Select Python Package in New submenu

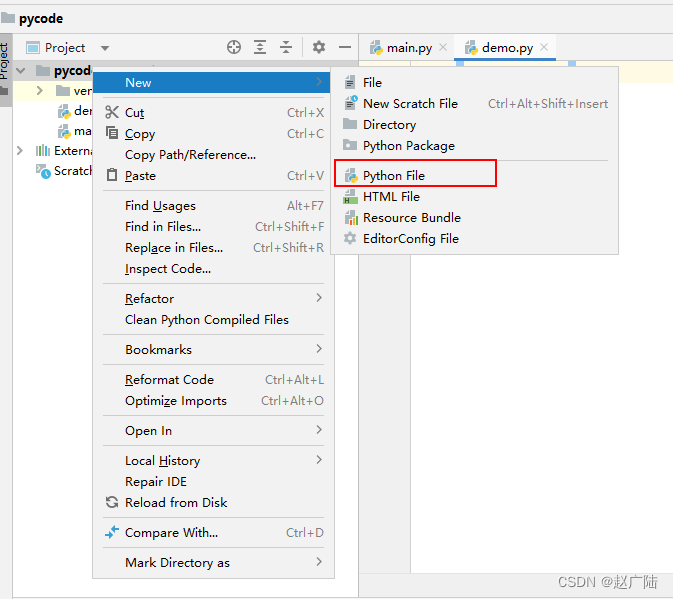[x=475, y=145]
